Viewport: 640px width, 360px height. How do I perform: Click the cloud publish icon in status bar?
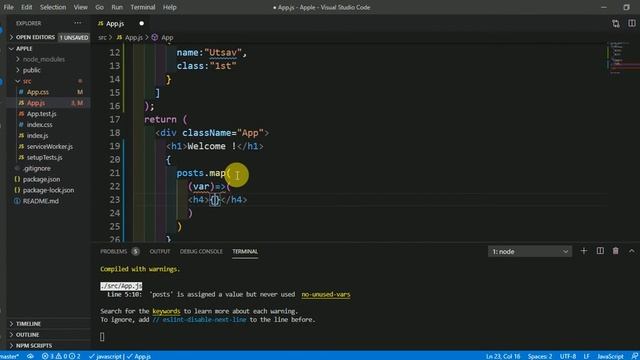pyautogui.click(x=30, y=356)
